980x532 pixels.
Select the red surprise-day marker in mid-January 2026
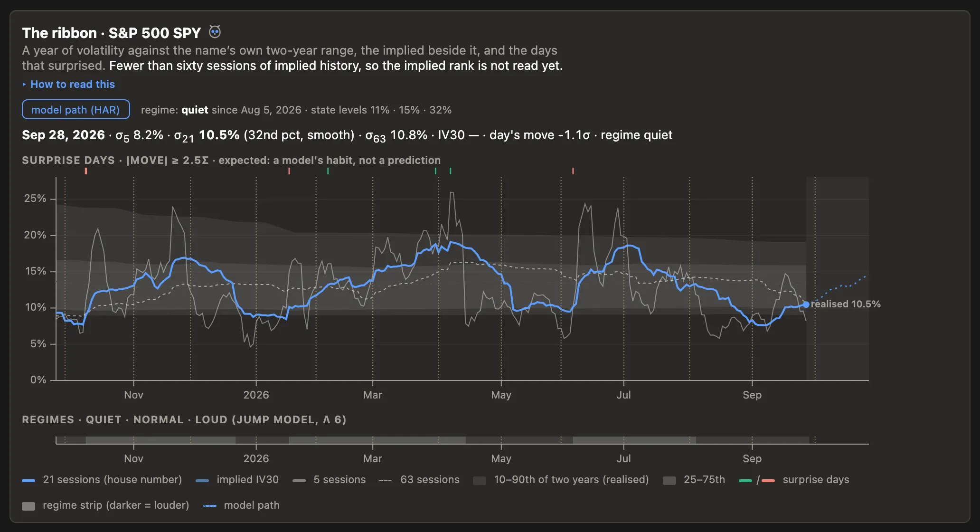point(289,171)
